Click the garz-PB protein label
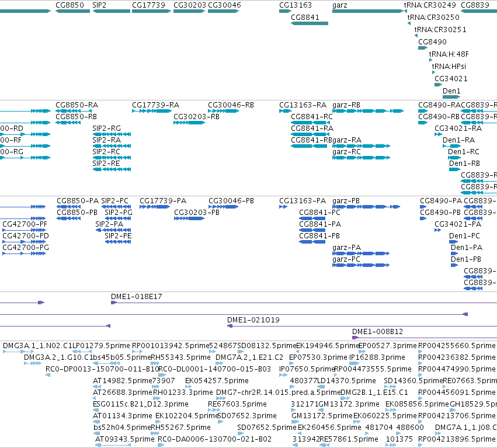Image resolution: width=497 pixels, height=448 pixels. point(346,201)
